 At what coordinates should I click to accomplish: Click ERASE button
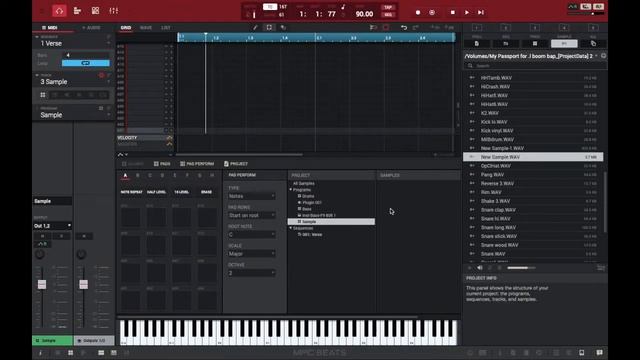point(207,192)
